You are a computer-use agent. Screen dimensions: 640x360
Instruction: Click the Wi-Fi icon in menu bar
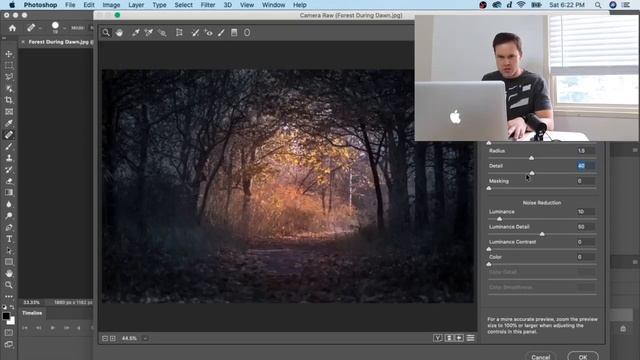[x=521, y=5]
